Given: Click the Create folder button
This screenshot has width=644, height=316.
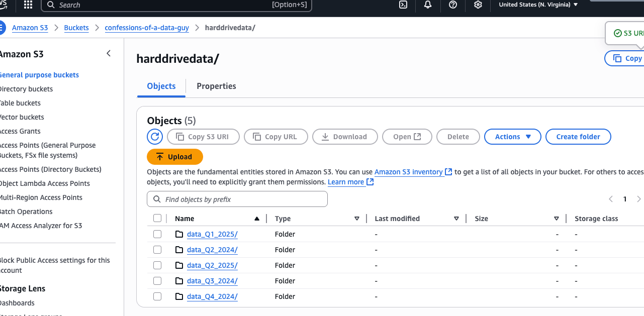Looking at the screenshot, I should 578,137.
